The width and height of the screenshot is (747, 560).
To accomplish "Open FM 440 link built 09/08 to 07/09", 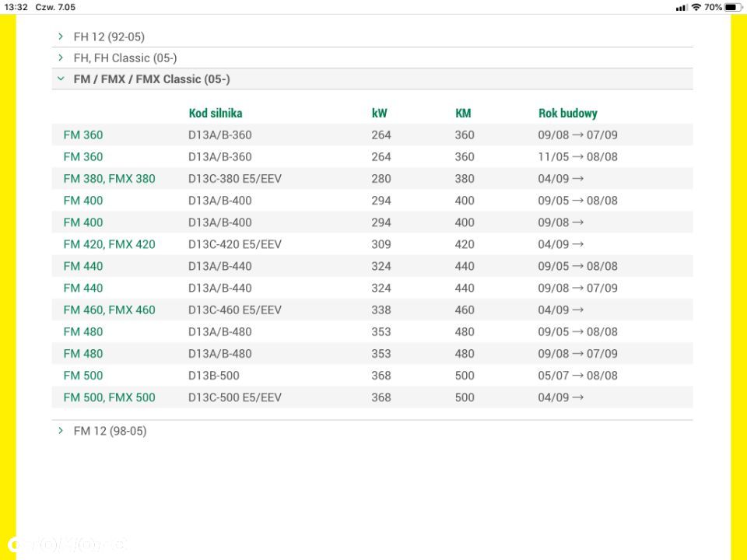I will (x=83, y=288).
